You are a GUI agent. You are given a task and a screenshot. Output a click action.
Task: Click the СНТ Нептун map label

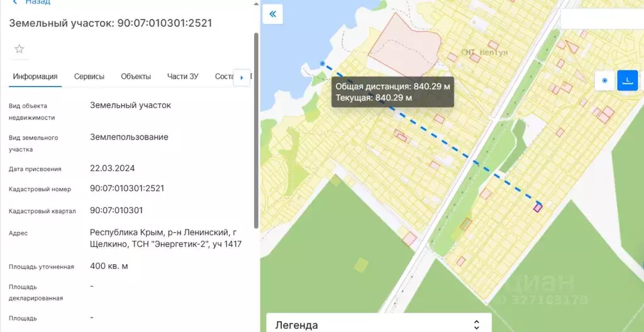[x=485, y=53]
